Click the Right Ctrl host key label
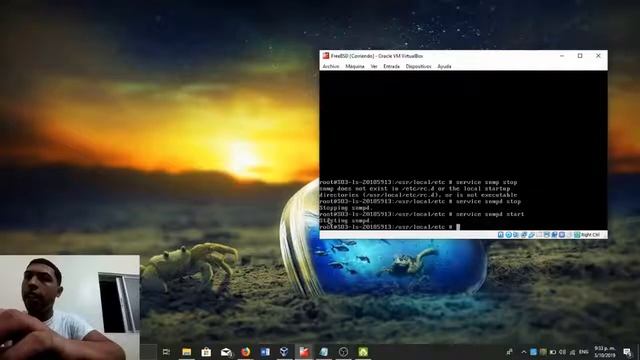The width and height of the screenshot is (640, 360). click(x=590, y=235)
